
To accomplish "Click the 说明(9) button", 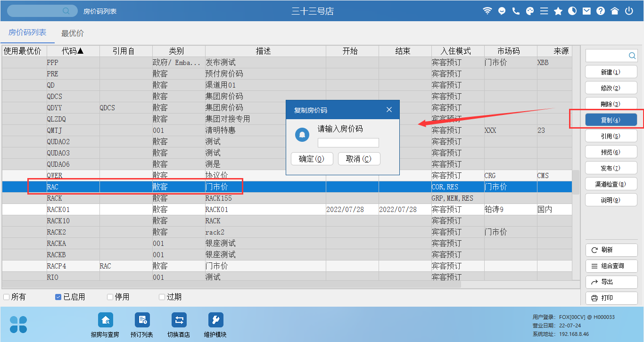I will (x=611, y=200).
